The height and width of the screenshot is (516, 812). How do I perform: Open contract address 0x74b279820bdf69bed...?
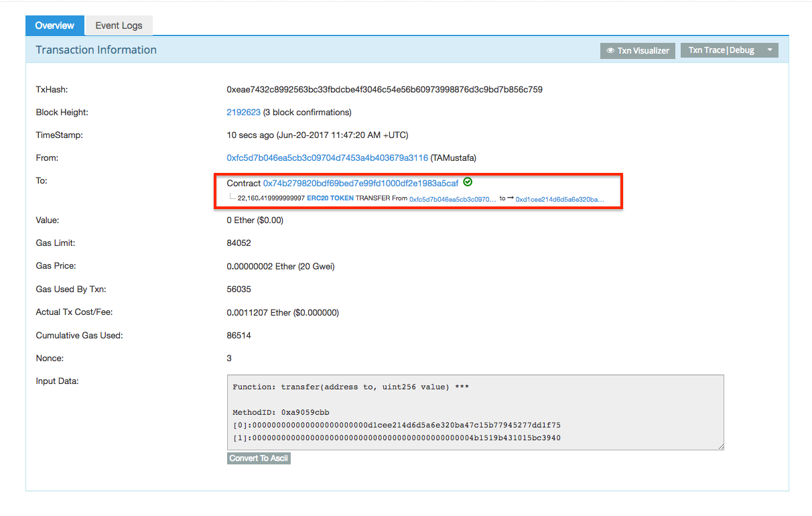[360, 183]
